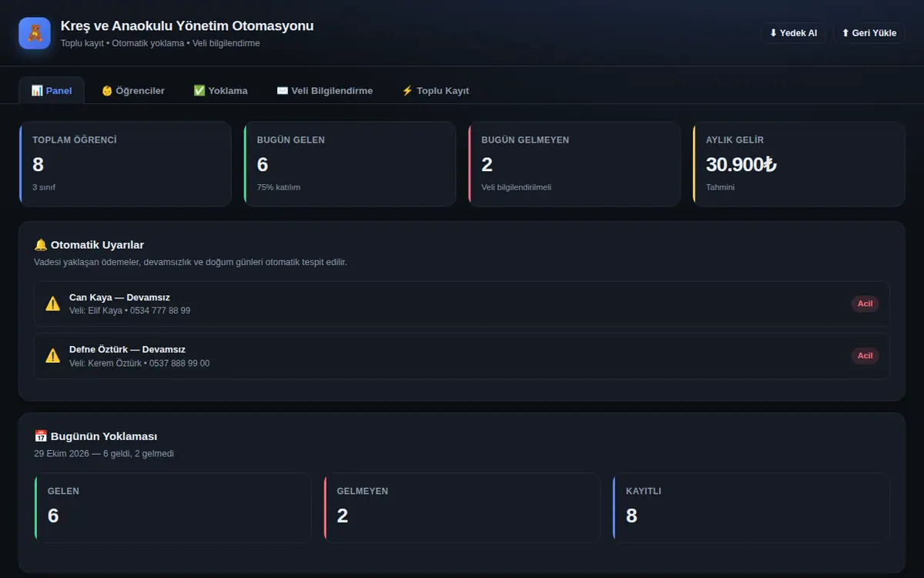Click the bell icon beside Otomatik Uyarılar
This screenshot has width=924, height=578.
point(41,245)
